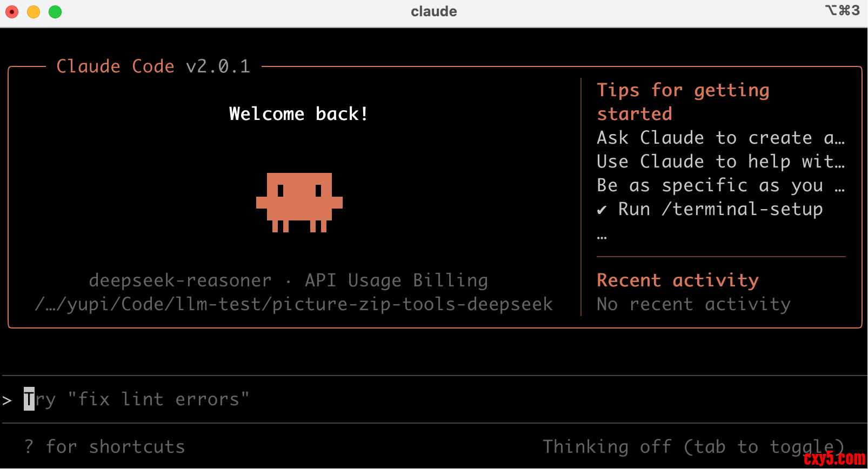This screenshot has width=868, height=469.
Task: Click the "No recent activity" message
Action: pos(693,304)
